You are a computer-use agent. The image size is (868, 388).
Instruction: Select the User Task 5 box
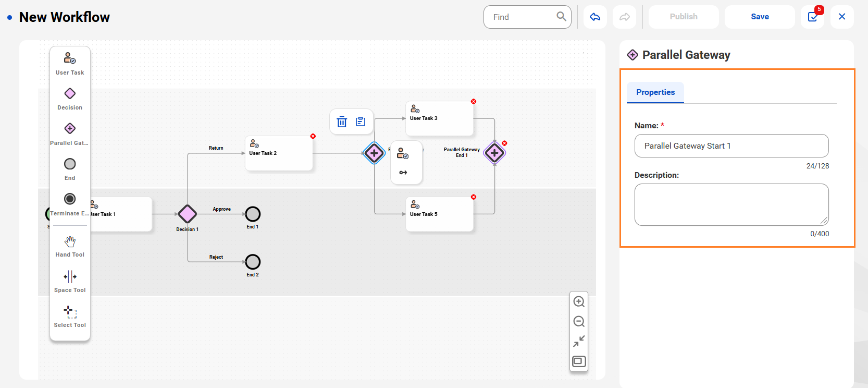[440, 214]
